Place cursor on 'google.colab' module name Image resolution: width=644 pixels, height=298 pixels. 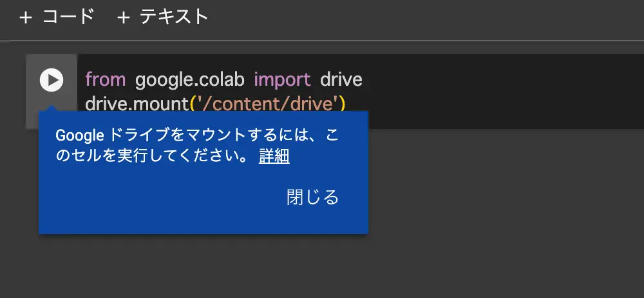coord(190,80)
